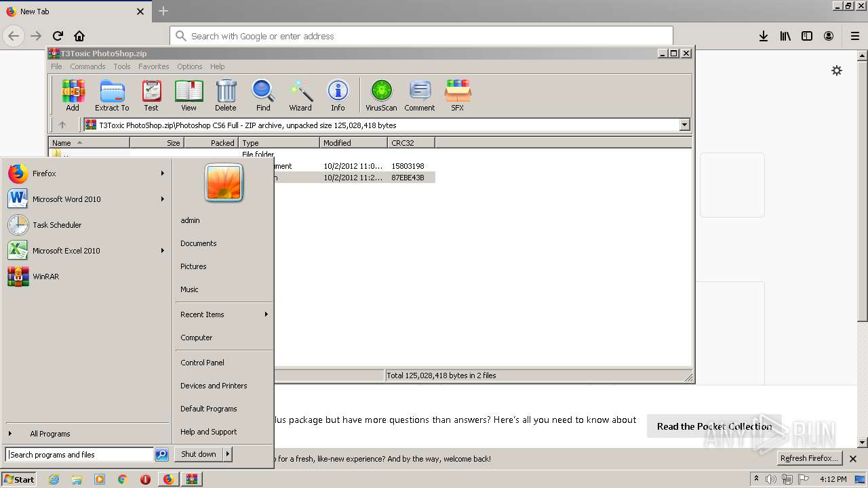Open WinRAR Tools menu

point(122,66)
